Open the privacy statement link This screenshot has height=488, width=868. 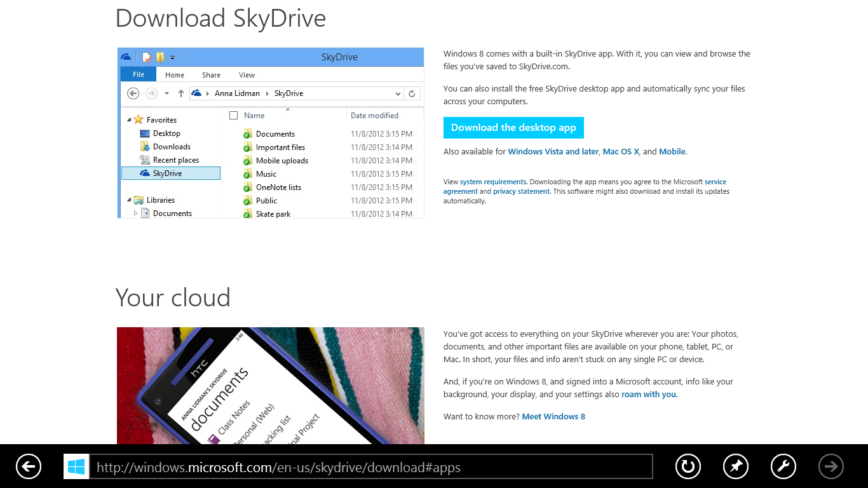tap(521, 191)
